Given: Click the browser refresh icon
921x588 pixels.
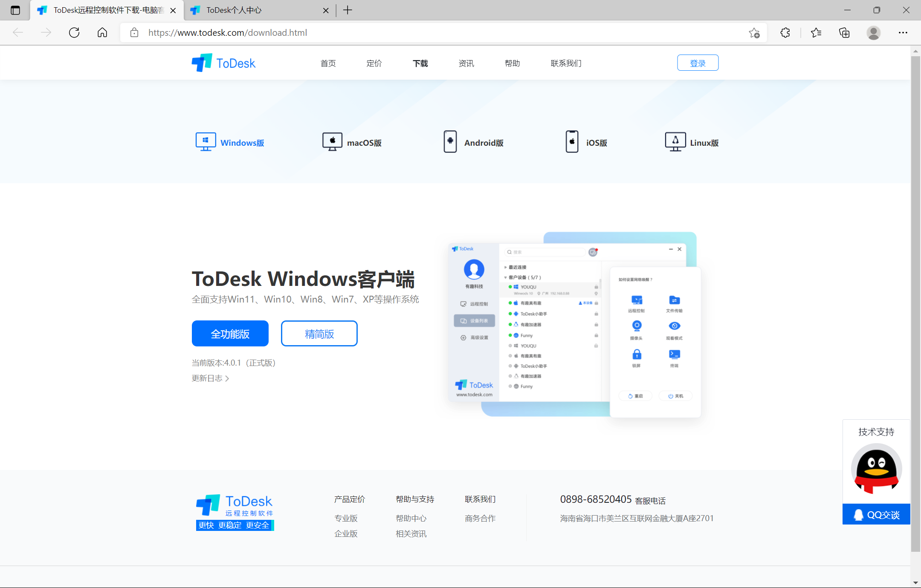Looking at the screenshot, I should click(74, 32).
